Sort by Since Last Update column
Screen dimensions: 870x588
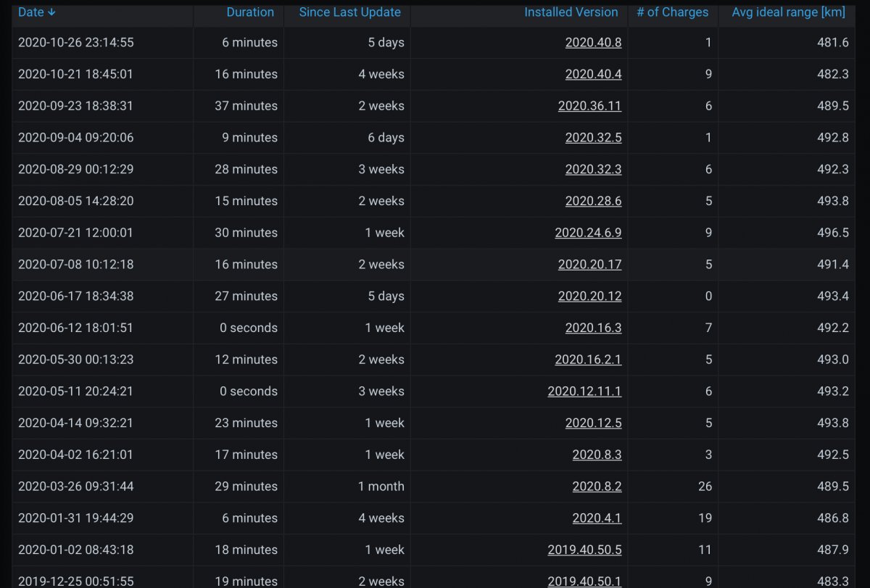click(349, 12)
